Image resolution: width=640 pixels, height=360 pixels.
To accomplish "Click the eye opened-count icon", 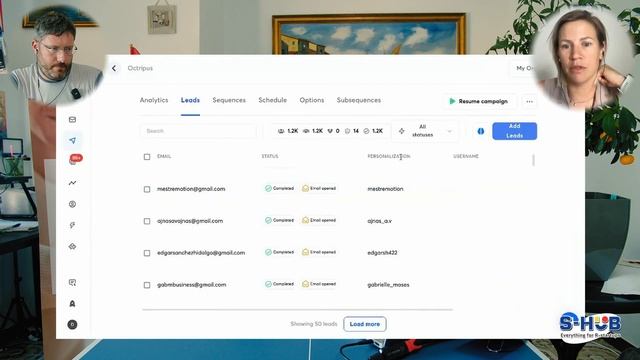I will tap(306, 131).
